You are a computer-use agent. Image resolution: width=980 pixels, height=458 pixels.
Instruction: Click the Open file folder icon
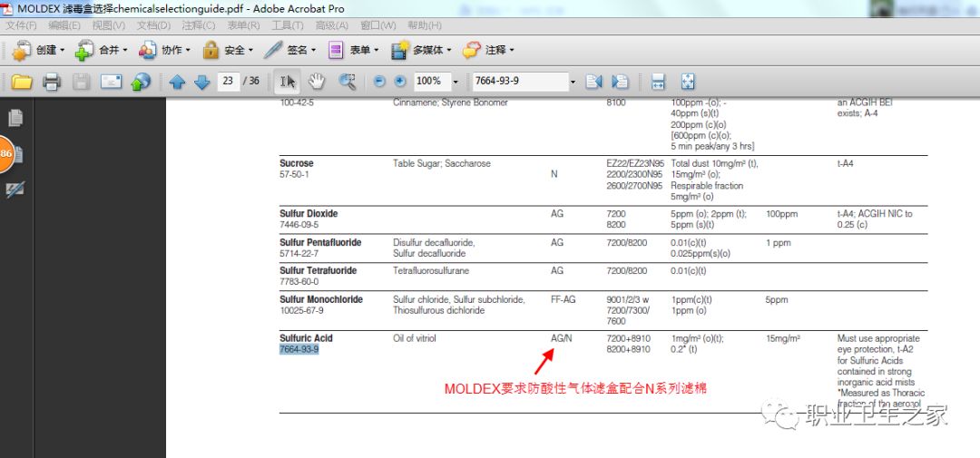22,82
